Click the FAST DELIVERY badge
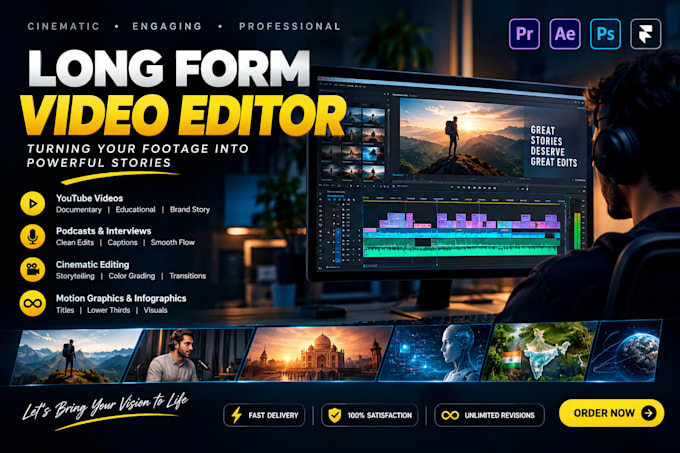680x453 pixels. pyautogui.click(x=264, y=415)
